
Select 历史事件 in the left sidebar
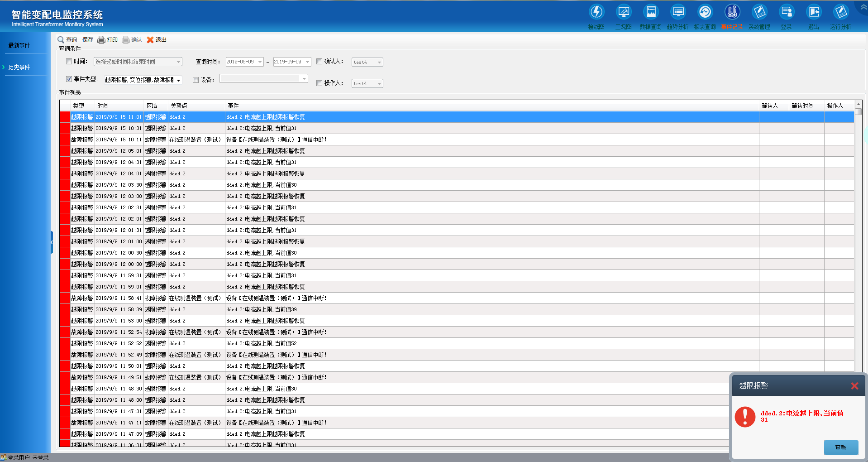19,67
